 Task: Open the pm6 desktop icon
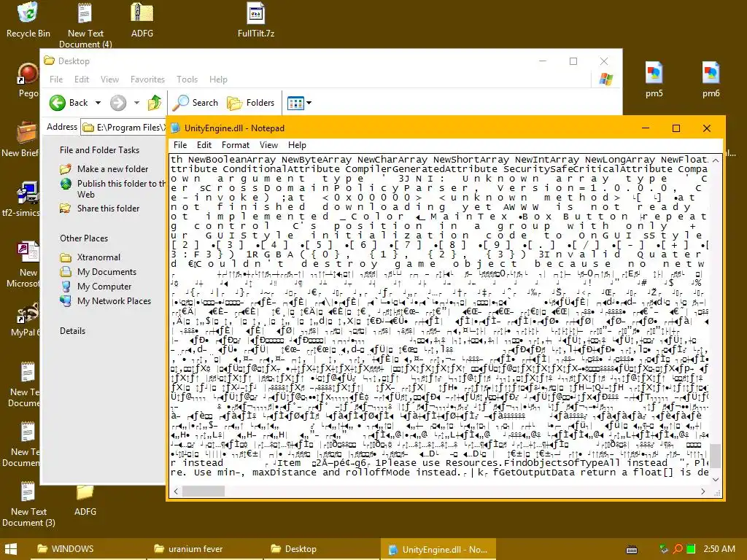click(711, 79)
